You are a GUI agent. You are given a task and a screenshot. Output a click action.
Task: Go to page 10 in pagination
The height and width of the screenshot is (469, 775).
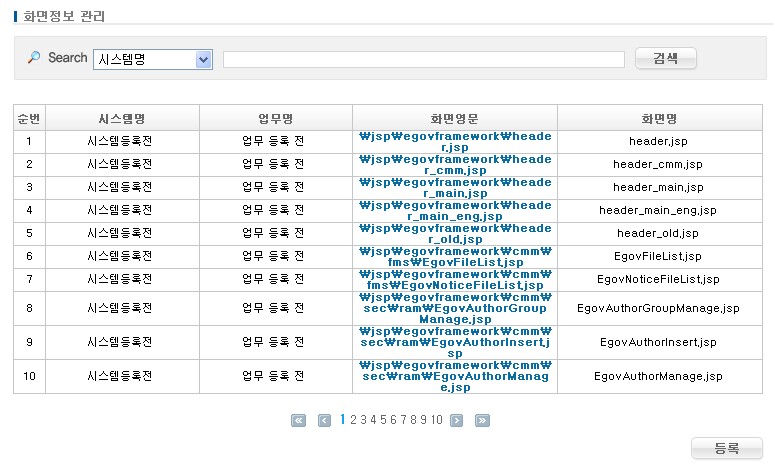point(437,420)
